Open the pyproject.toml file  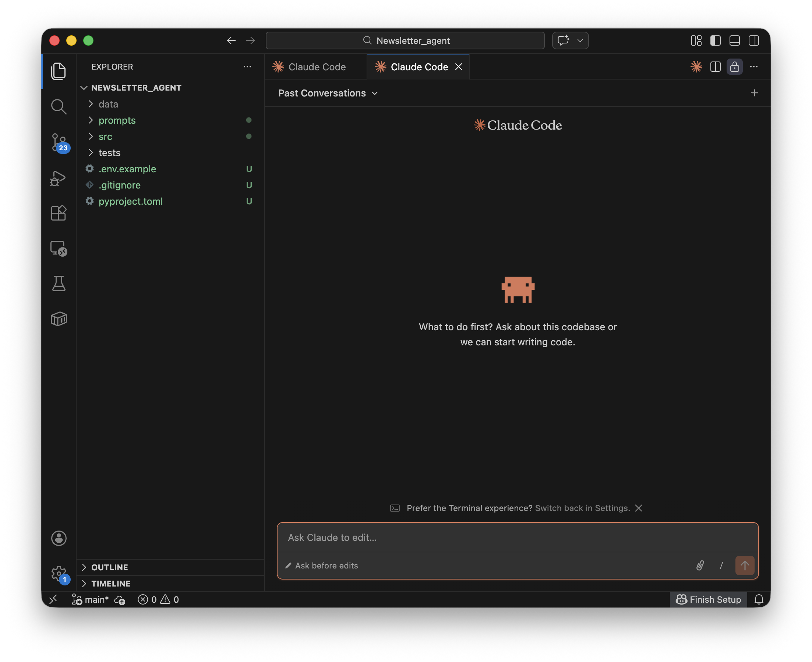pyautogui.click(x=130, y=201)
